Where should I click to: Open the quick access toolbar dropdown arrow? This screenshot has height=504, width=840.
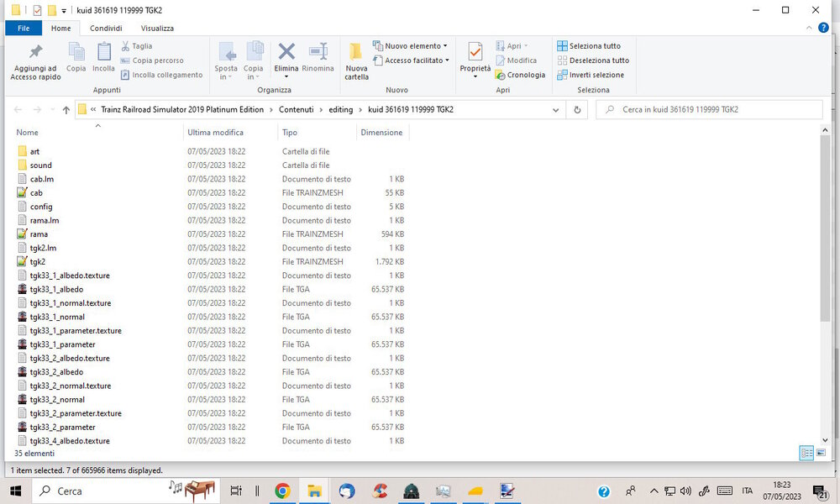tap(64, 11)
